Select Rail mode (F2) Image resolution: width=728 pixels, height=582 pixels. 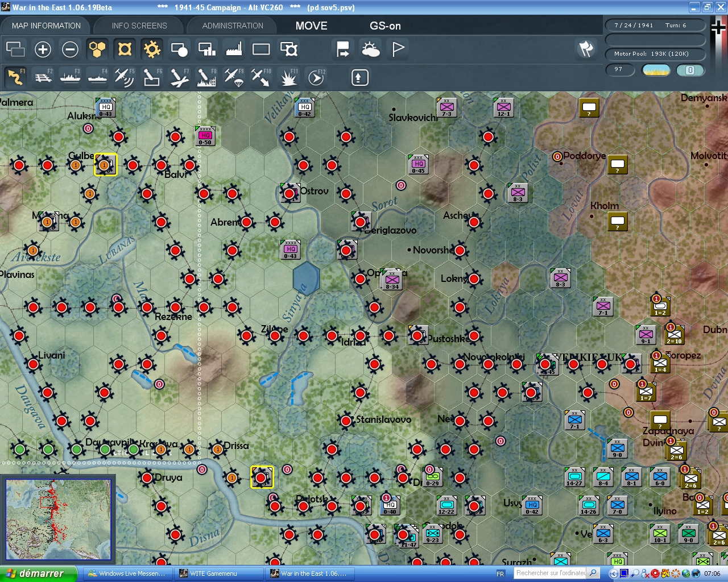tap(43, 77)
